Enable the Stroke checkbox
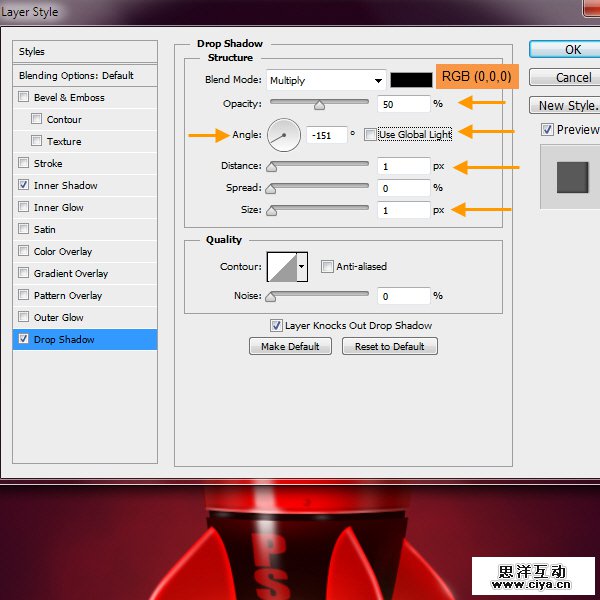 23,163
